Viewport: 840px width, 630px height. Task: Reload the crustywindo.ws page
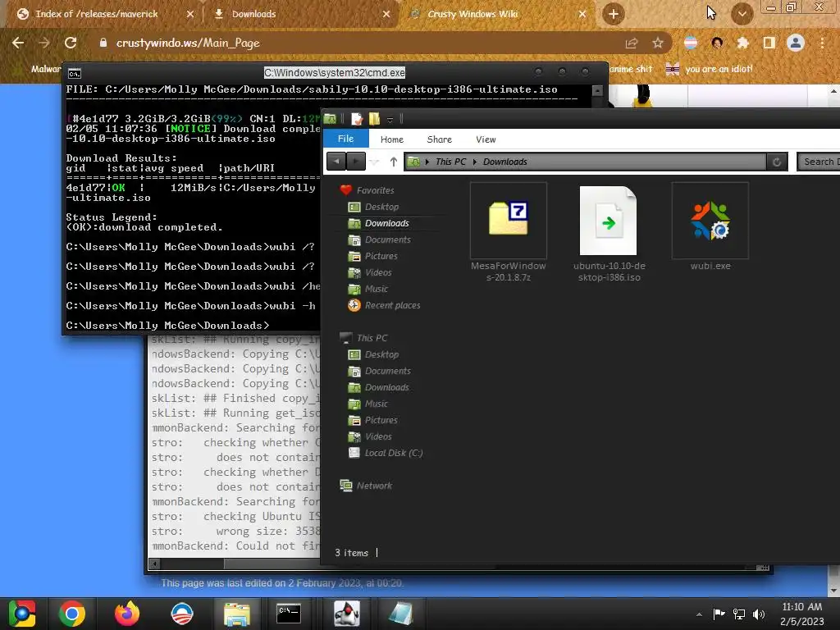[71, 43]
